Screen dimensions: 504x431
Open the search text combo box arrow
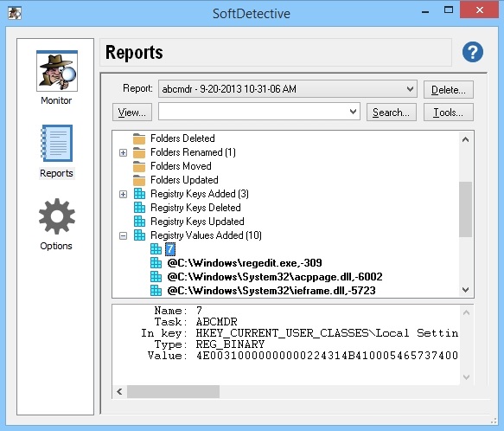[x=353, y=112]
